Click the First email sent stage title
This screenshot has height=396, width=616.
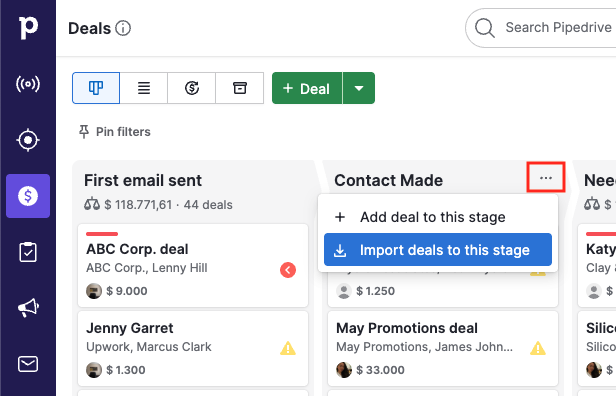pos(143,180)
